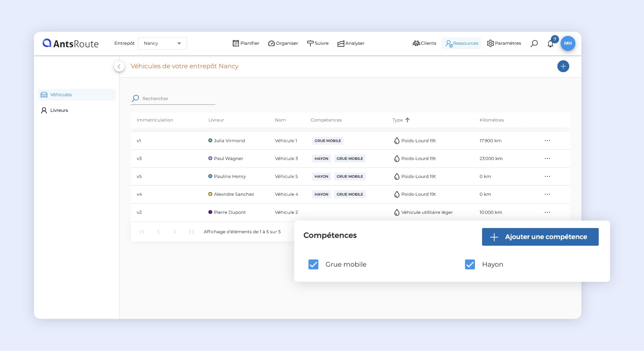Open three-dot menu for Véhicule 1 row
The width and height of the screenshot is (644, 351).
tap(547, 141)
